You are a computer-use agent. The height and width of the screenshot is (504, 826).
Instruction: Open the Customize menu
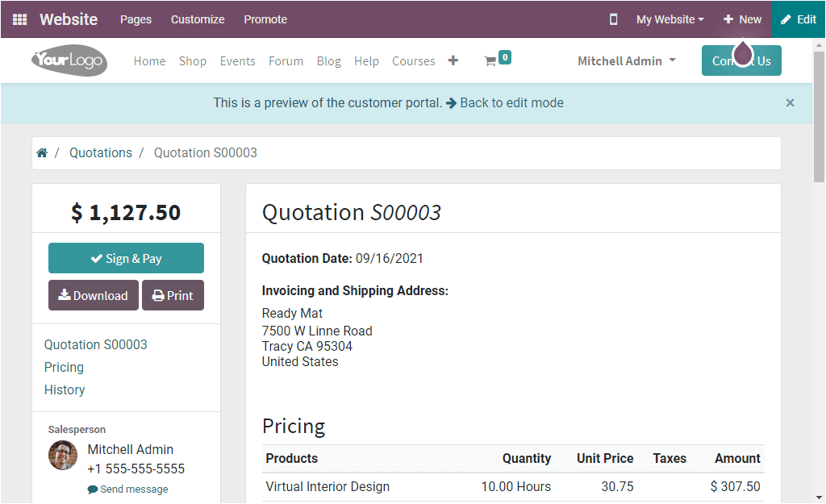coord(198,19)
